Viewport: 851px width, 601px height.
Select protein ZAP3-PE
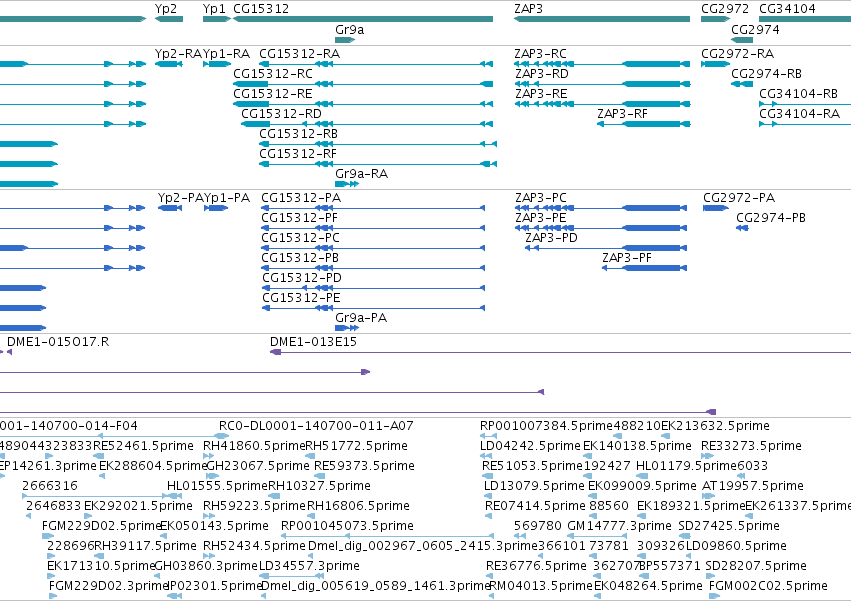pos(541,218)
